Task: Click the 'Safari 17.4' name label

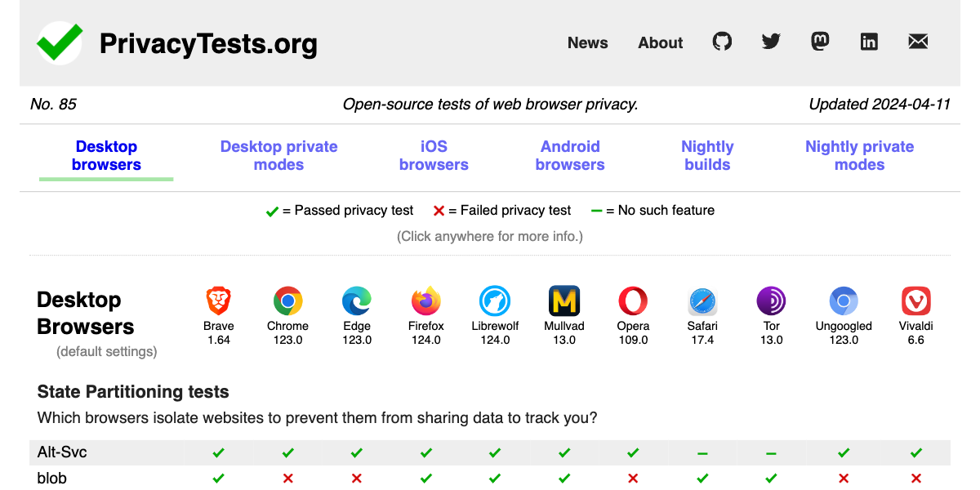Action: coord(702,333)
